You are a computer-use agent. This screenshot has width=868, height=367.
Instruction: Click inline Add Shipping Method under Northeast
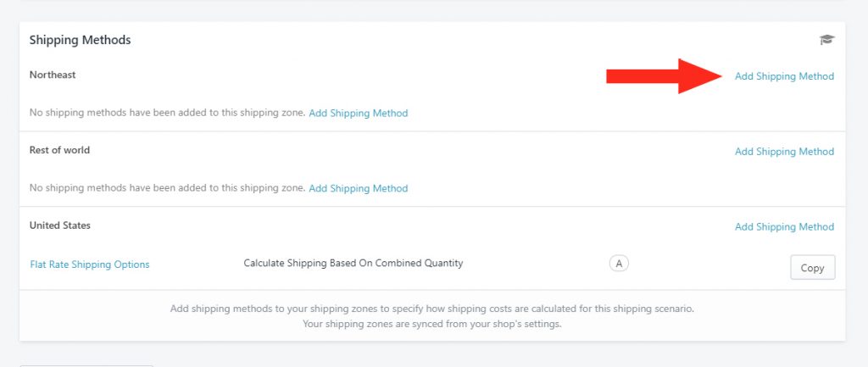[x=359, y=113]
